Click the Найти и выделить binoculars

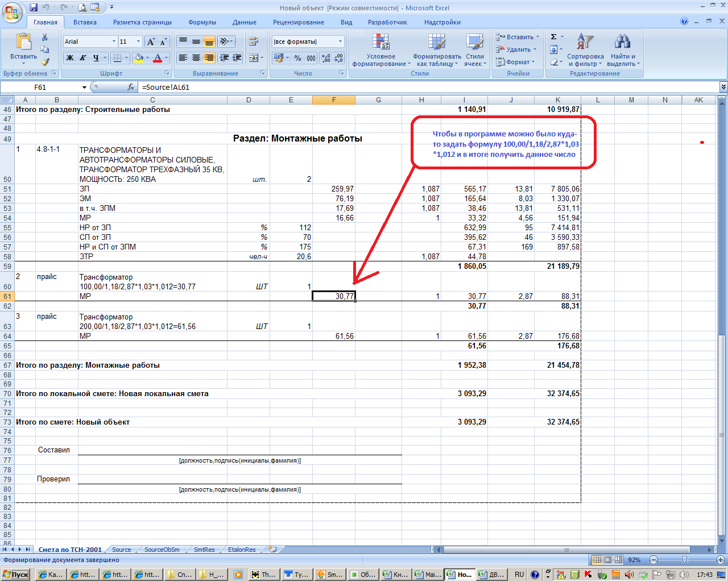[x=623, y=49]
